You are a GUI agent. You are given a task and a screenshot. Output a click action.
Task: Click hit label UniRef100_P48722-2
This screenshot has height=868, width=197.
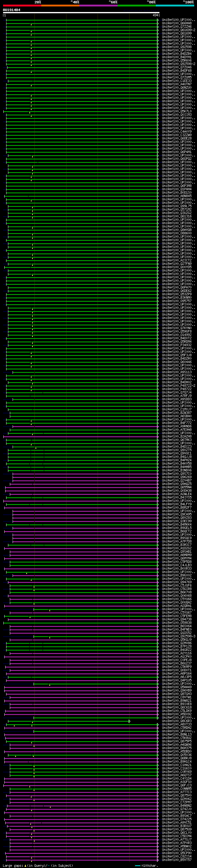coord(179,386)
